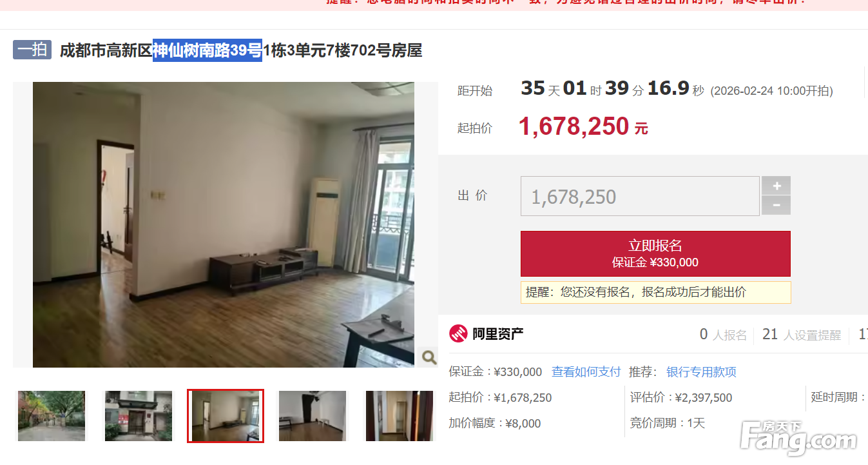This screenshot has width=868, height=465.
Task: Select the fourth dark room thumbnail
Action: click(x=313, y=416)
